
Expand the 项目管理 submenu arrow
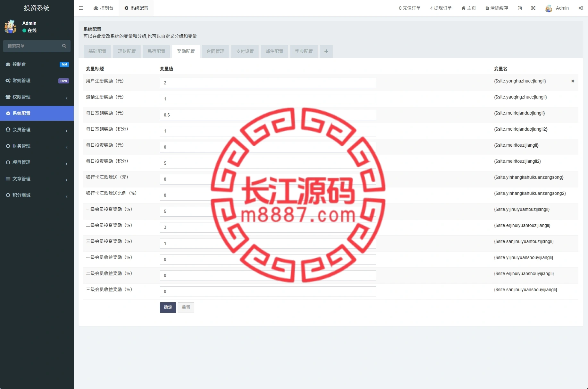[67, 164]
